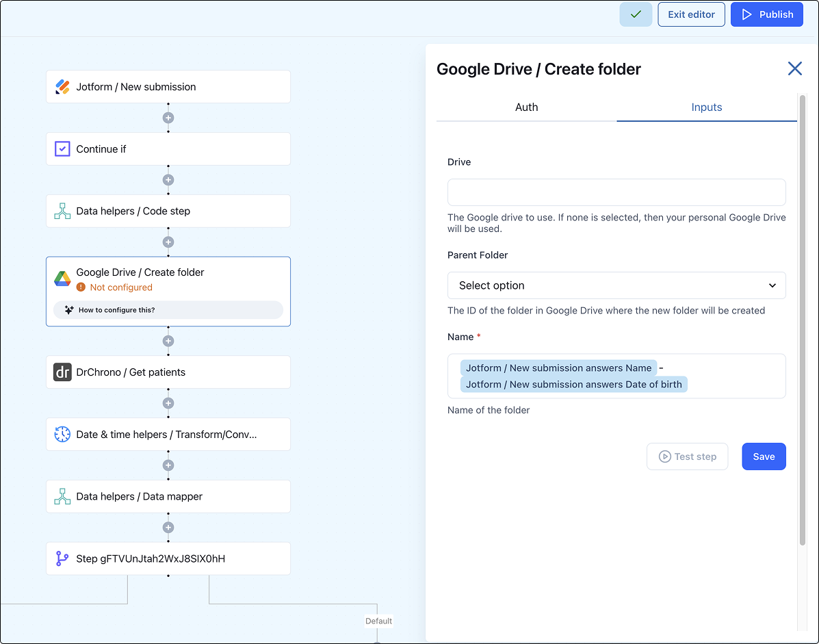Add step after Data mapper
The height and width of the screenshot is (644, 819).
(168, 528)
